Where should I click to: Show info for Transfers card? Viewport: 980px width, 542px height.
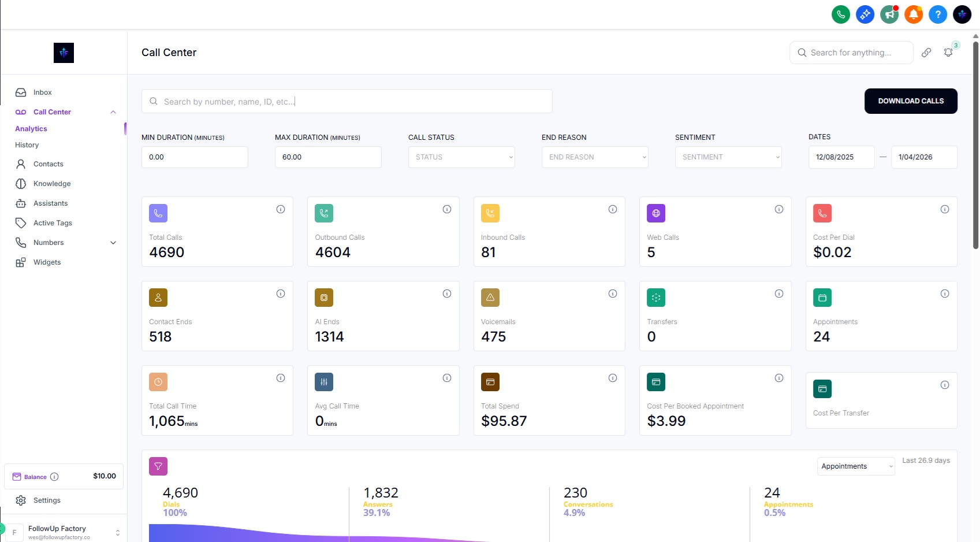click(779, 294)
